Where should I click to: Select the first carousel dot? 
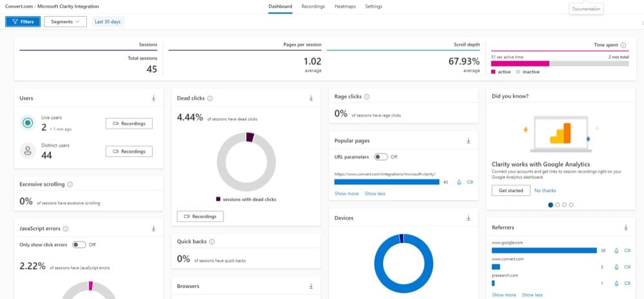point(551,204)
